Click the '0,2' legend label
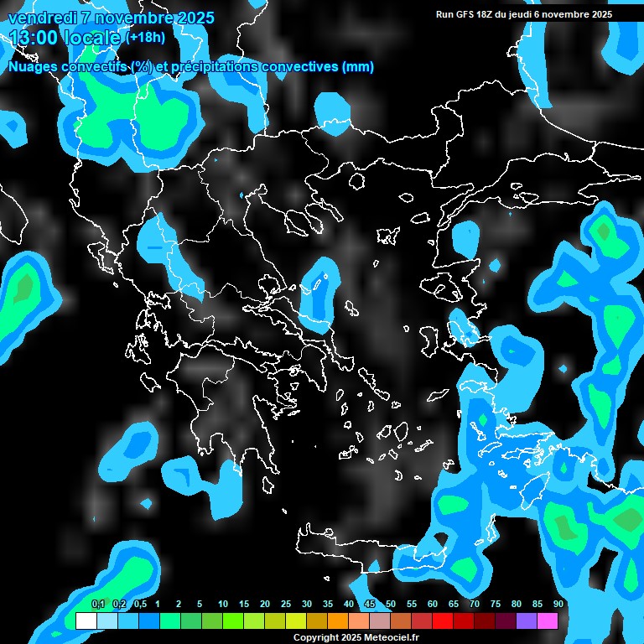The image size is (644, 644). [x=119, y=604]
